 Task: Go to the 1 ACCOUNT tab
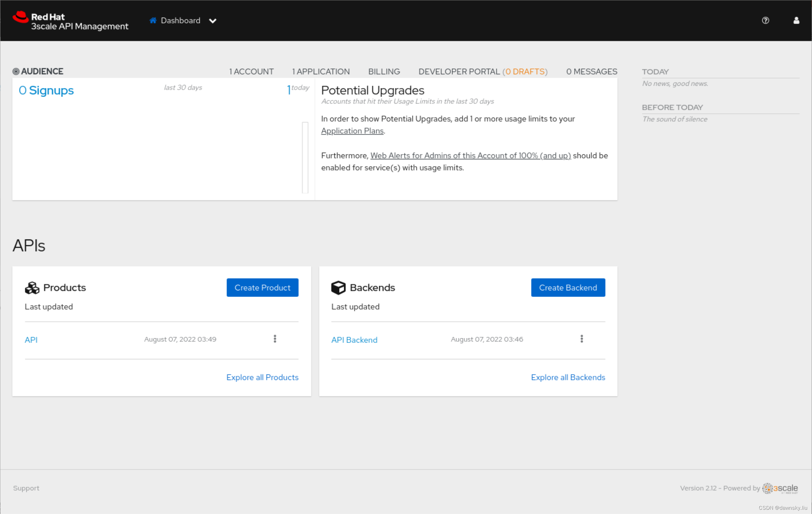251,72
